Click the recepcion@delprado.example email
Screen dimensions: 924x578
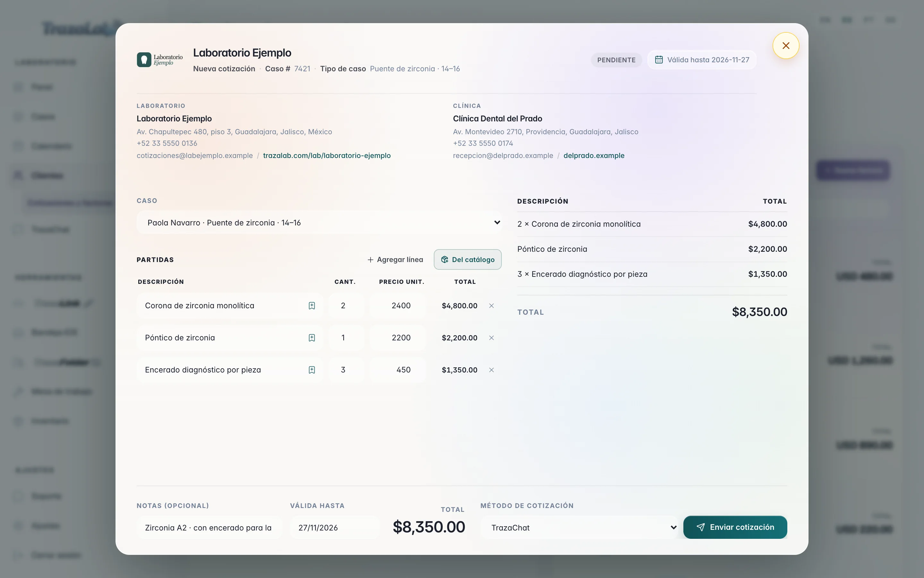point(503,156)
